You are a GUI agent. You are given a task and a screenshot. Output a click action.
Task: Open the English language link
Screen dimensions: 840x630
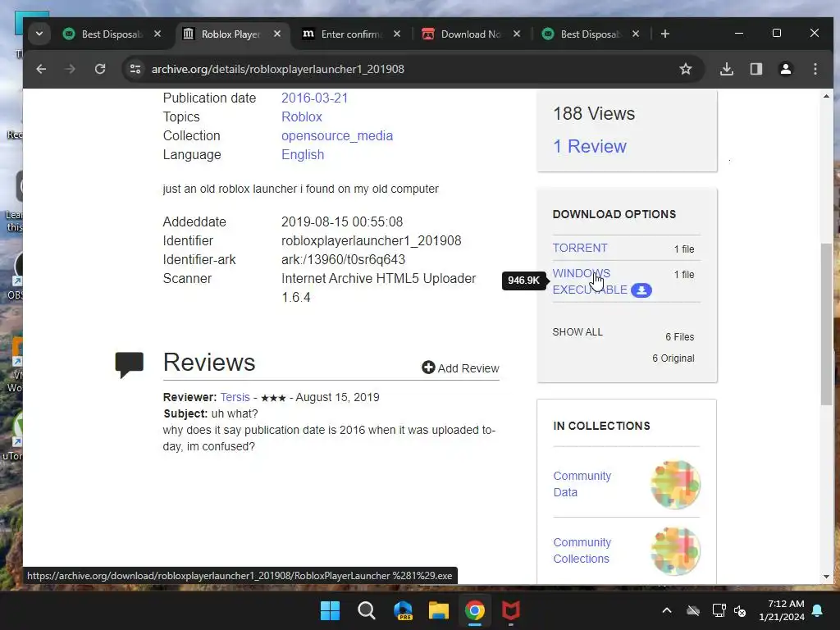tap(303, 154)
